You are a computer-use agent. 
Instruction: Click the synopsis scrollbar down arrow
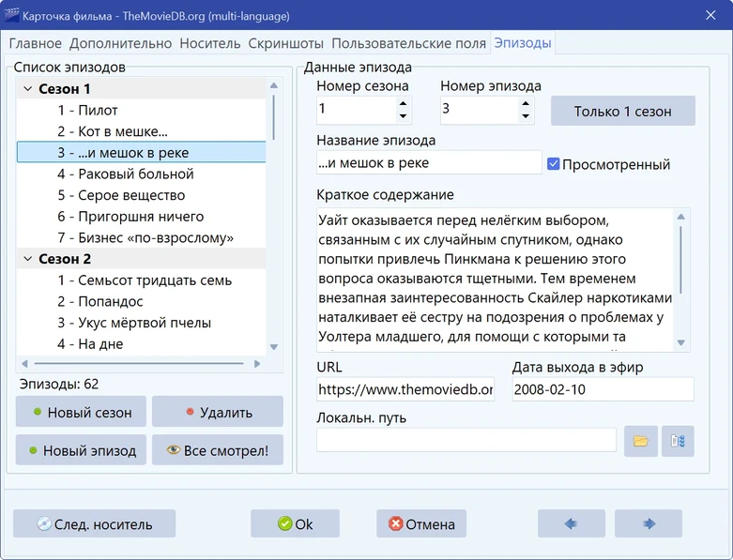tap(681, 342)
